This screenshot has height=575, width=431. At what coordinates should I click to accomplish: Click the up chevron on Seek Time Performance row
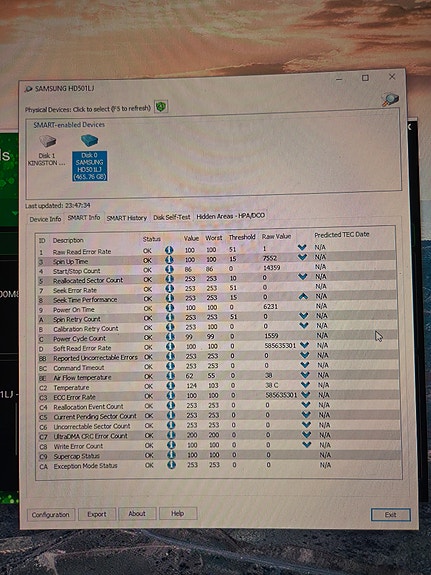click(x=303, y=296)
